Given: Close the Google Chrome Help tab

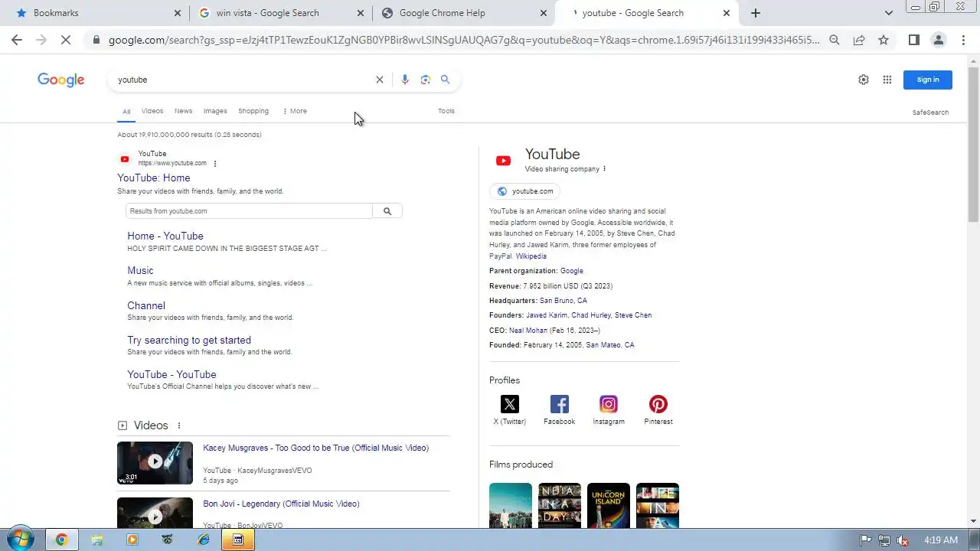Looking at the screenshot, I should click(x=544, y=13).
